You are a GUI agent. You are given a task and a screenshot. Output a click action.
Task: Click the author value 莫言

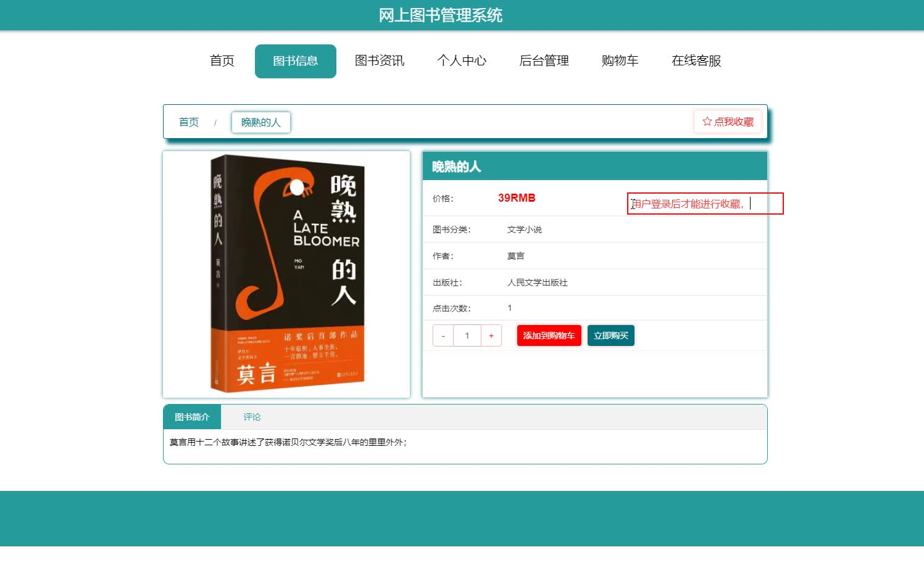tap(516, 256)
